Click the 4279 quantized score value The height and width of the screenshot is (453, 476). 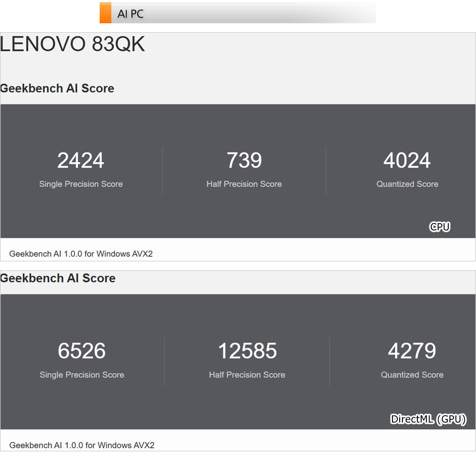point(412,351)
